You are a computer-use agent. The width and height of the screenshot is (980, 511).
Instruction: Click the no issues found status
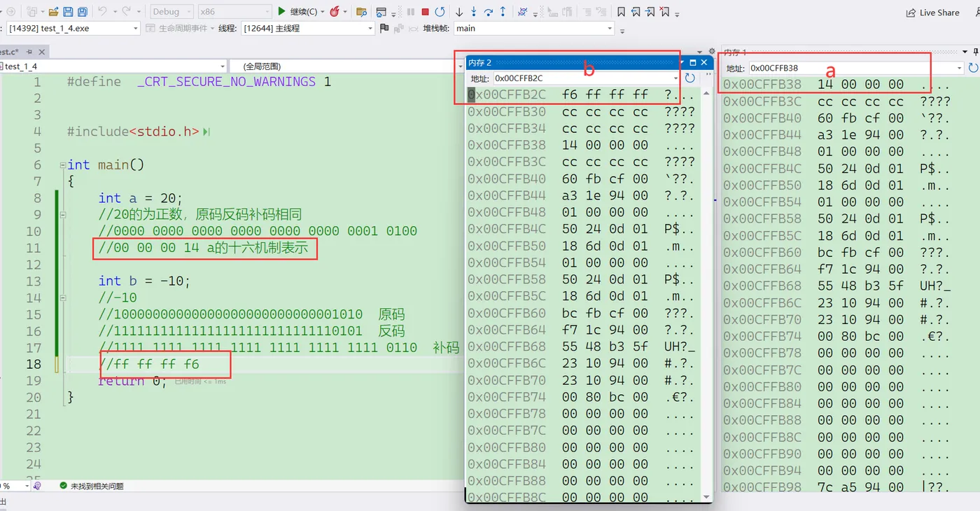[91, 486]
